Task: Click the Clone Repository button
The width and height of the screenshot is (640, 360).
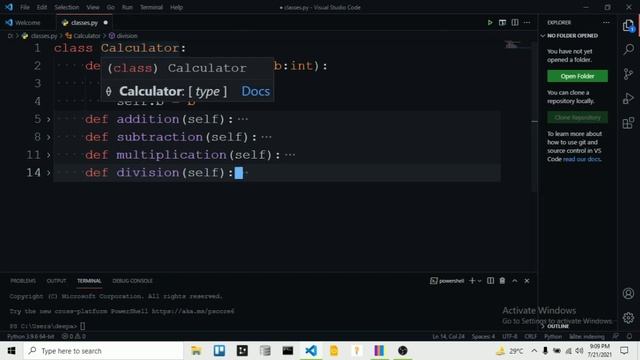Action: (x=577, y=118)
